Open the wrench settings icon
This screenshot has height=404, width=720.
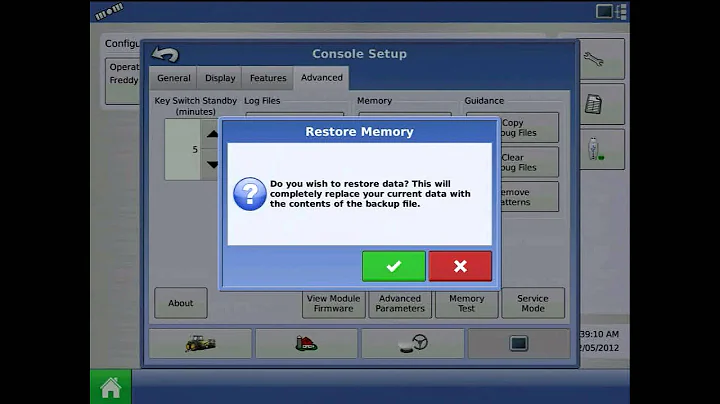[x=602, y=59]
